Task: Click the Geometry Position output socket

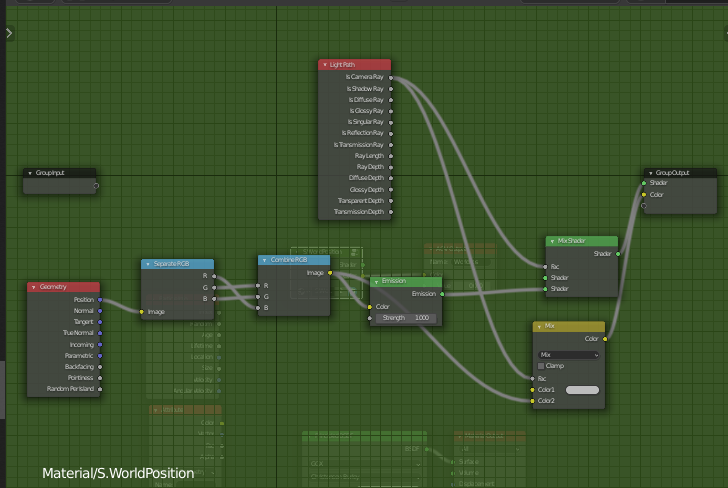Action: (100, 300)
